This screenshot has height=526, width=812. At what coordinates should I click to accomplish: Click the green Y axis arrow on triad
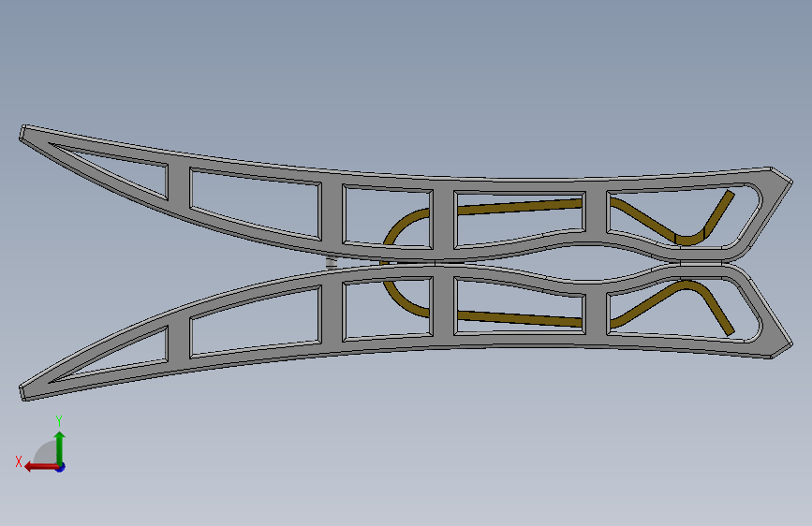point(60,447)
